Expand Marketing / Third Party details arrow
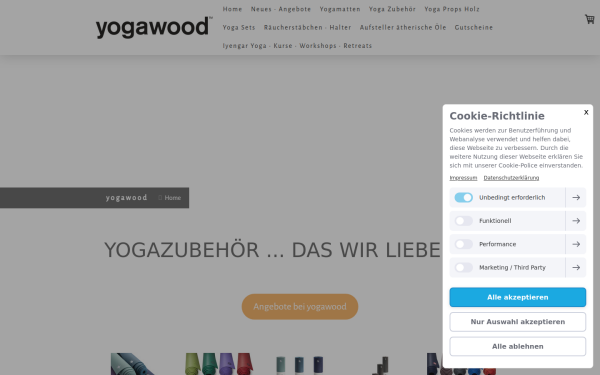The height and width of the screenshot is (375, 600). click(x=576, y=267)
